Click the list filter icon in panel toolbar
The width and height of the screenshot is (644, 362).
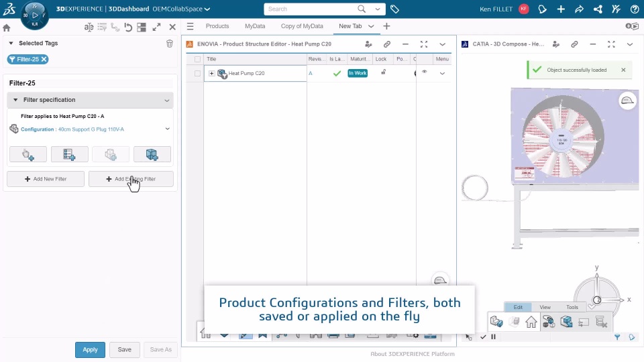tap(102, 27)
